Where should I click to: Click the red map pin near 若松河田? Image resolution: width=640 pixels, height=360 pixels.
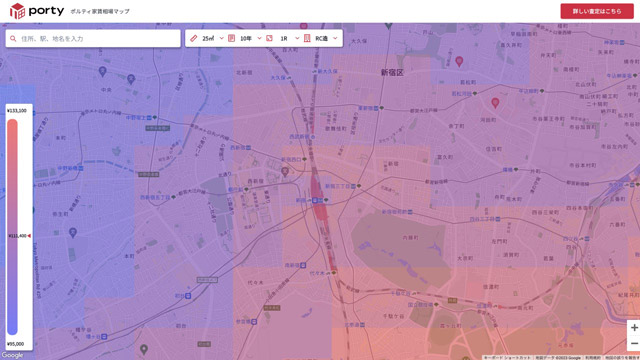[x=495, y=103]
